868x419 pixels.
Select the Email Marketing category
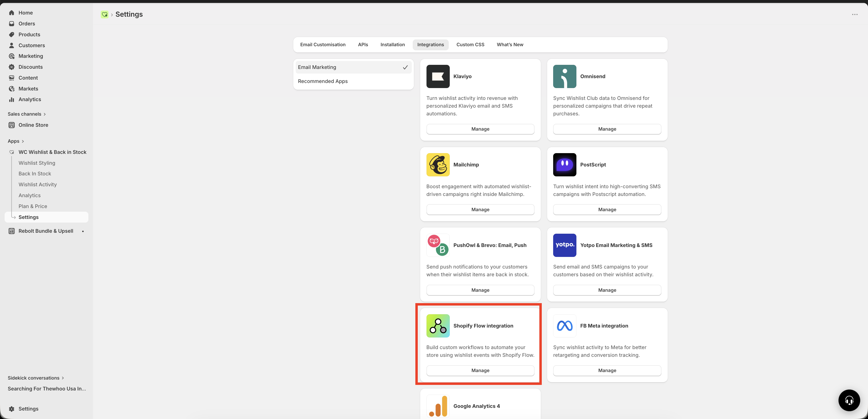pyautogui.click(x=353, y=67)
